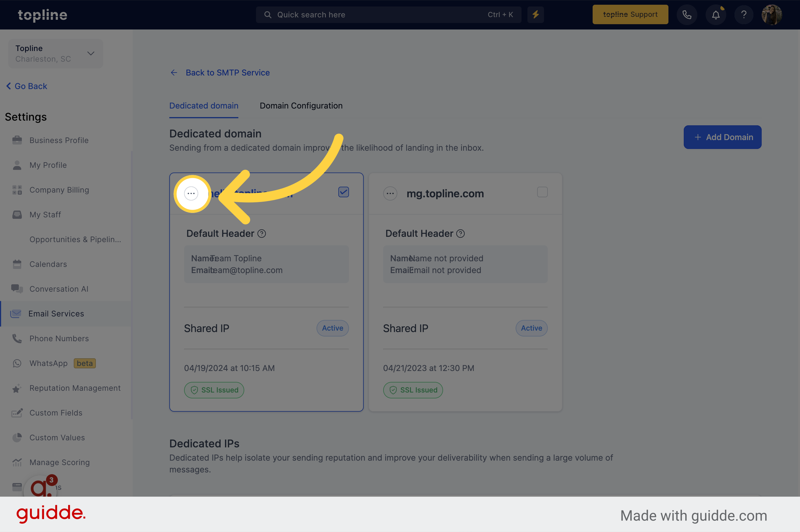Toggle the checkbox on first domain card
The height and width of the screenshot is (532, 800).
coord(343,191)
